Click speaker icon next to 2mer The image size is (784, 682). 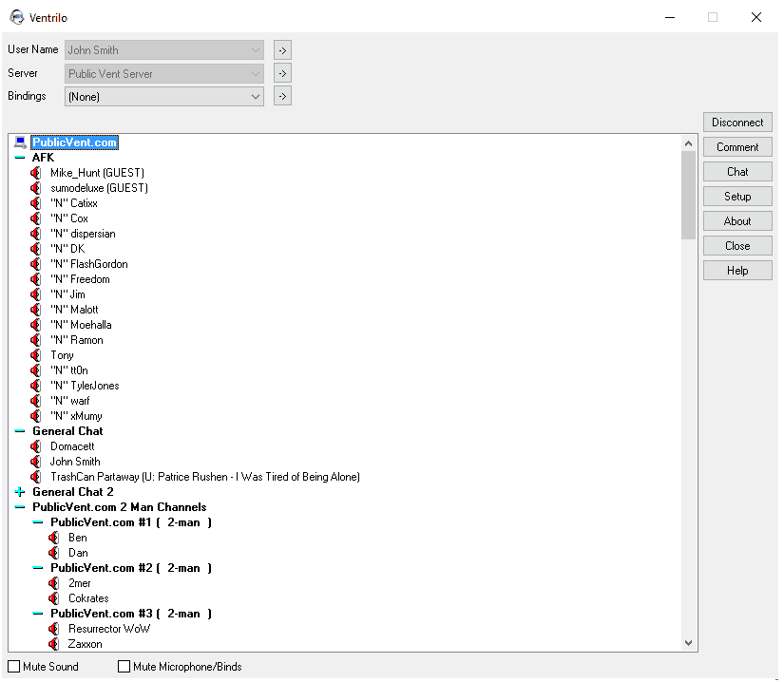tap(53, 583)
